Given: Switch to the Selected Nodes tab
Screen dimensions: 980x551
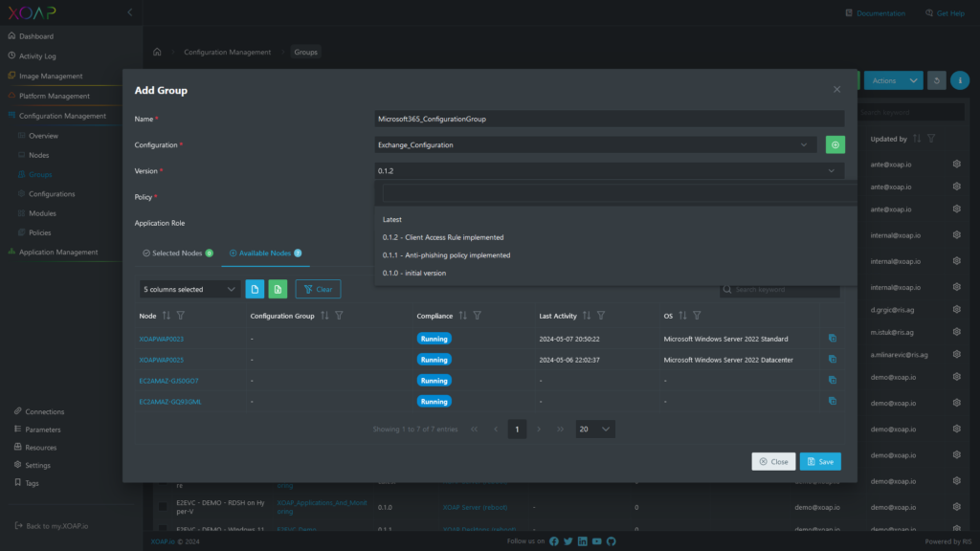Looking at the screenshot, I should (177, 253).
